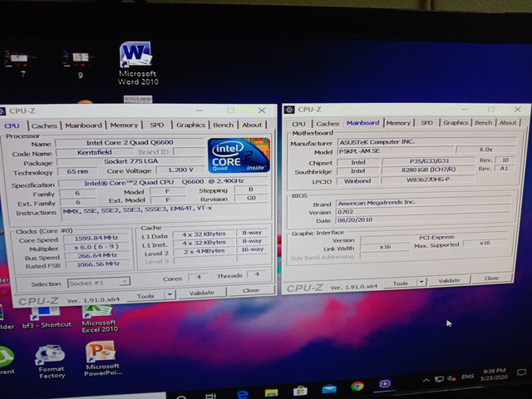
Task: Click the Socket 775 LGA package field
Action: coord(131,161)
